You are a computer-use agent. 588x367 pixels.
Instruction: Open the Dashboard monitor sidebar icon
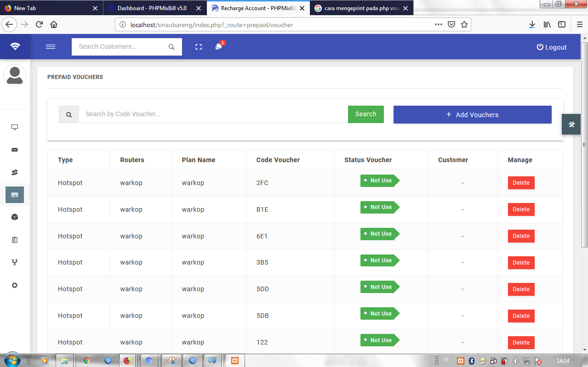(x=15, y=127)
